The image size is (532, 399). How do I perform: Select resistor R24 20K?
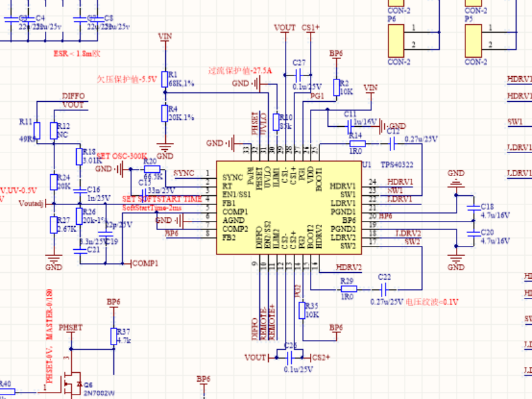click(x=54, y=182)
